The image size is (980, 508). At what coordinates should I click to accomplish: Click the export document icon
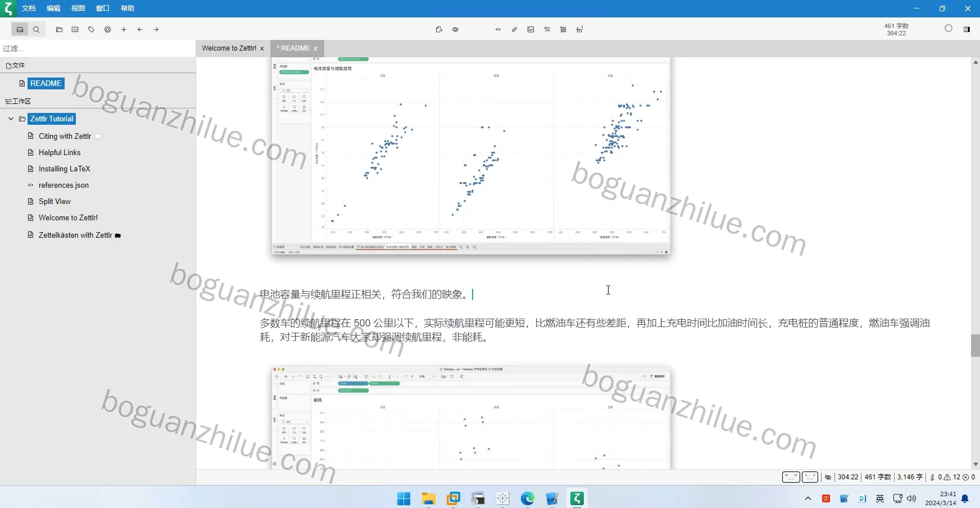tap(439, 29)
